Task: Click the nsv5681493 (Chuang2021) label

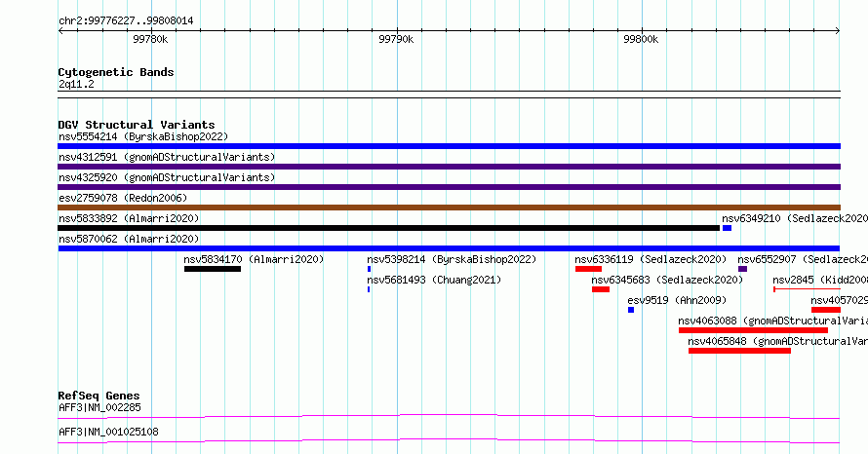Action: point(434,280)
